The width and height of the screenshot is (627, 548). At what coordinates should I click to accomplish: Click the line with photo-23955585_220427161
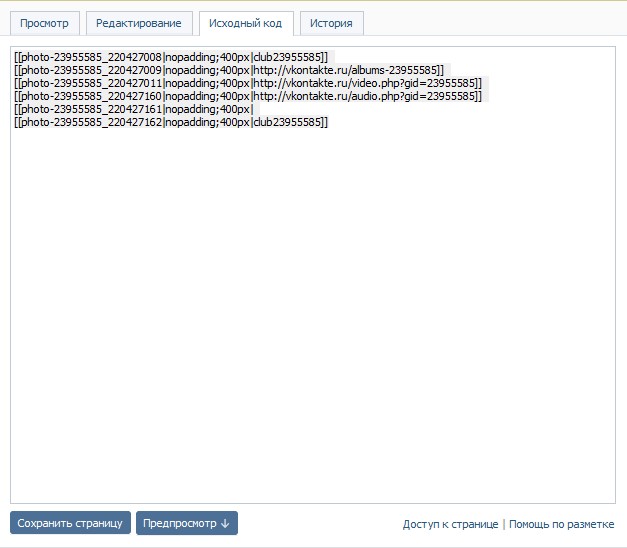134,109
